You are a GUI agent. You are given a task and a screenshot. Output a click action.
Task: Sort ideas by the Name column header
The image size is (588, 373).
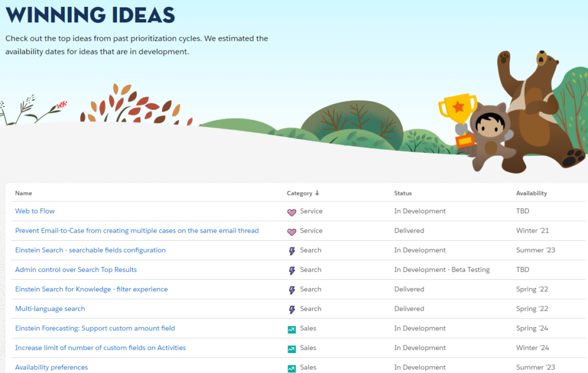tap(23, 193)
